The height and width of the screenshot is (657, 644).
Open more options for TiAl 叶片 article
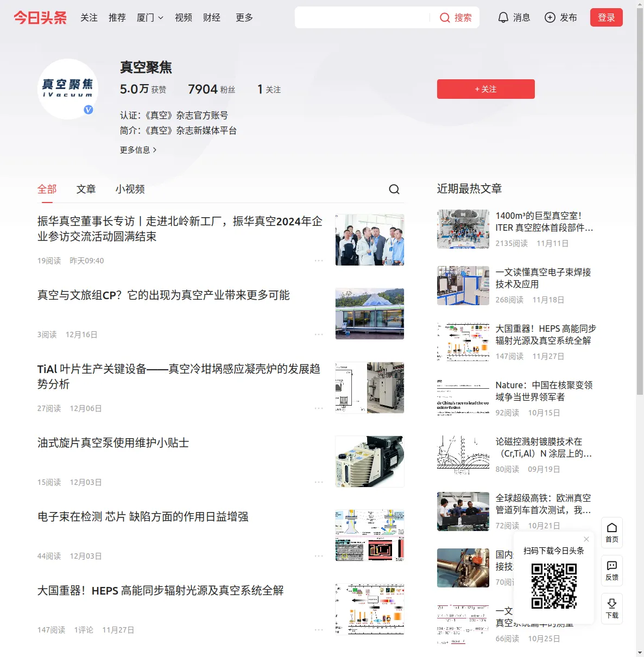coord(319,408)
